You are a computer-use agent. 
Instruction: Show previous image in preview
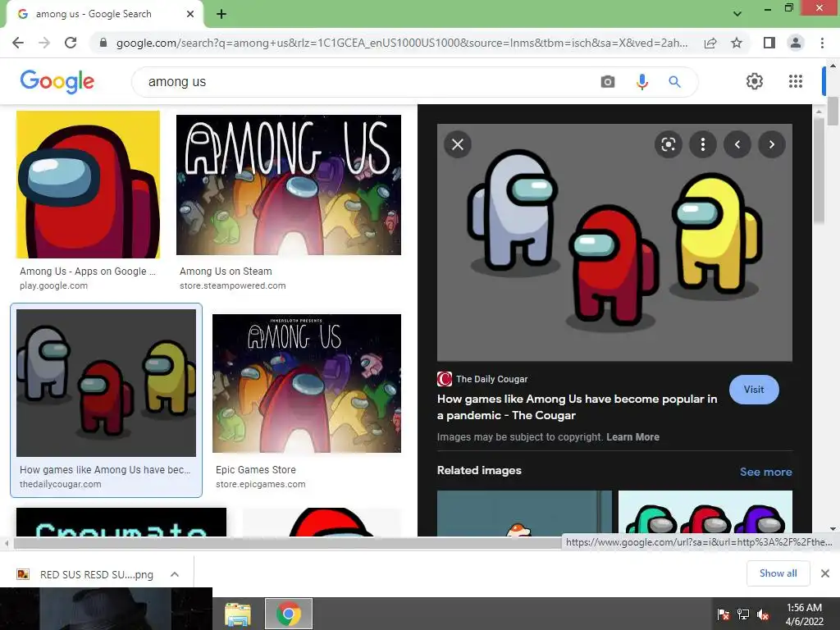coord(737,144)
